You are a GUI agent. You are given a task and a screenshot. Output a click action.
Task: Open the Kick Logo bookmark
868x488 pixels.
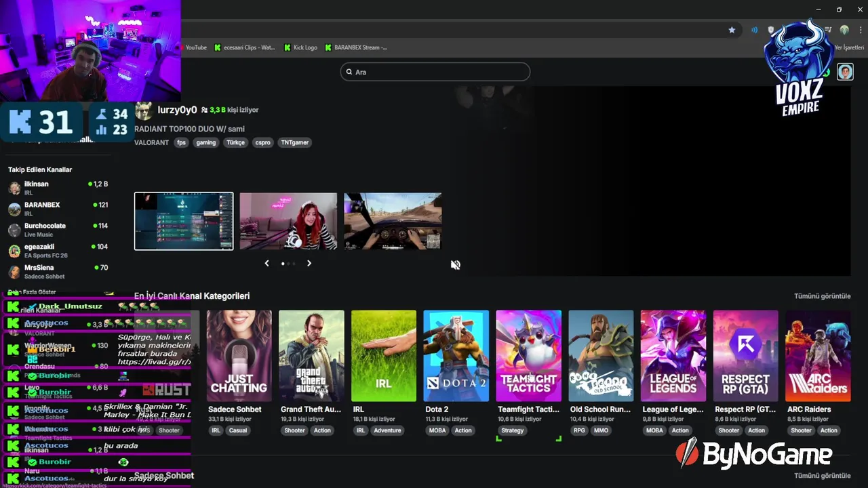[300, 47]
